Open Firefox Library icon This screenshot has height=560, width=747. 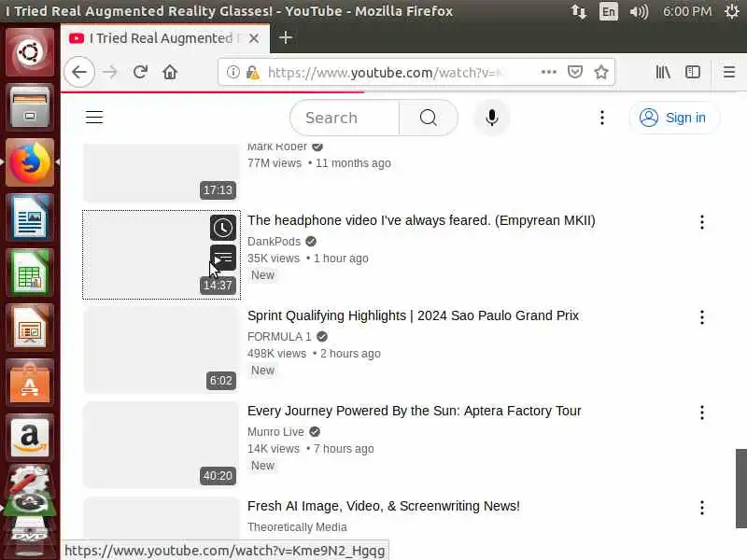[663, 73]
